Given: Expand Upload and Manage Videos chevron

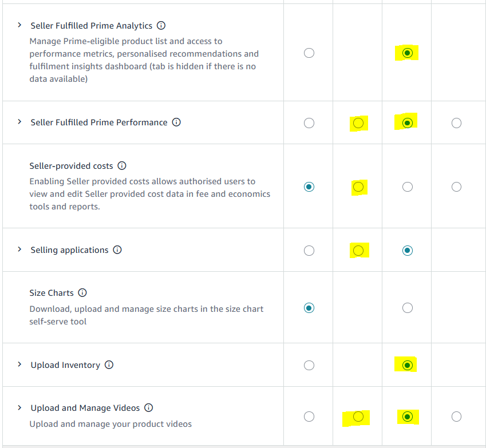Looking at the screenshot, I should [19, 408].
